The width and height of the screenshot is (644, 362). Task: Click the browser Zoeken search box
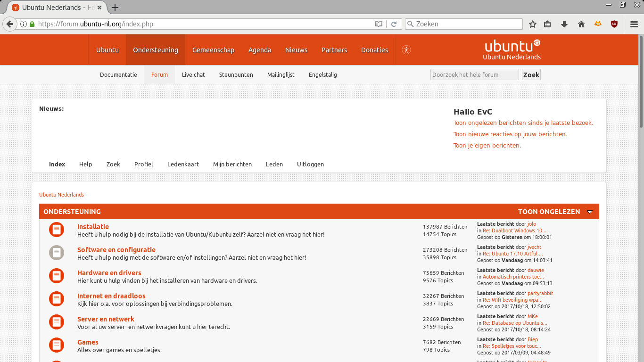464,24
